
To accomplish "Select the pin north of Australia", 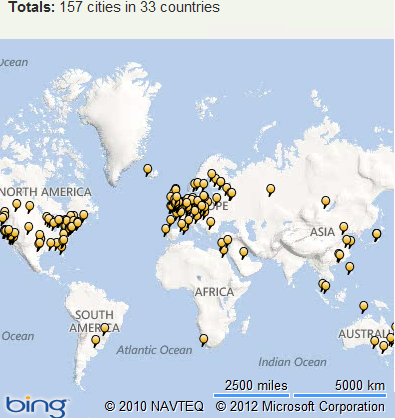I will coord(364,306).
